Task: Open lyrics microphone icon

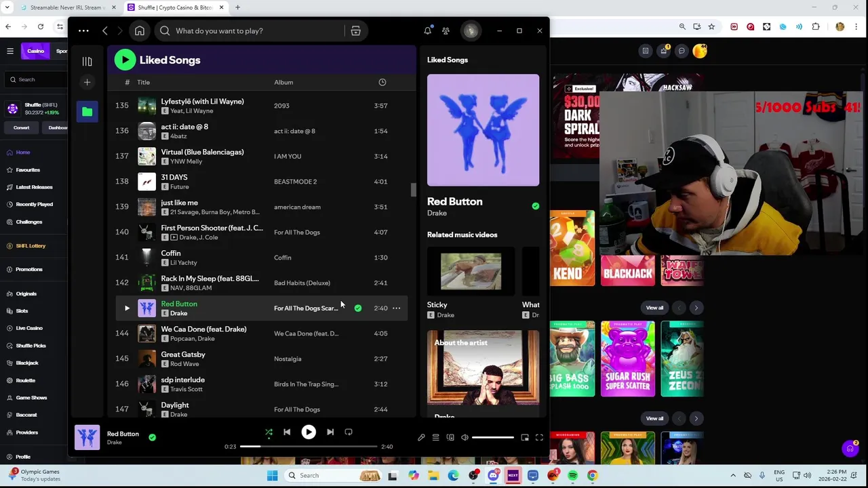Action: point(421,438)
